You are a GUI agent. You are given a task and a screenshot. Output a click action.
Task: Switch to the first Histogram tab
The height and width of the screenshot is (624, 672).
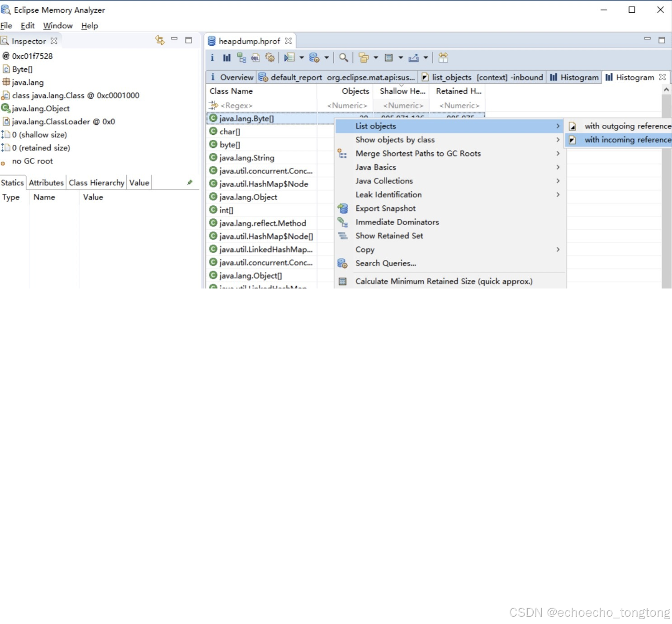(x=574, y=77)
